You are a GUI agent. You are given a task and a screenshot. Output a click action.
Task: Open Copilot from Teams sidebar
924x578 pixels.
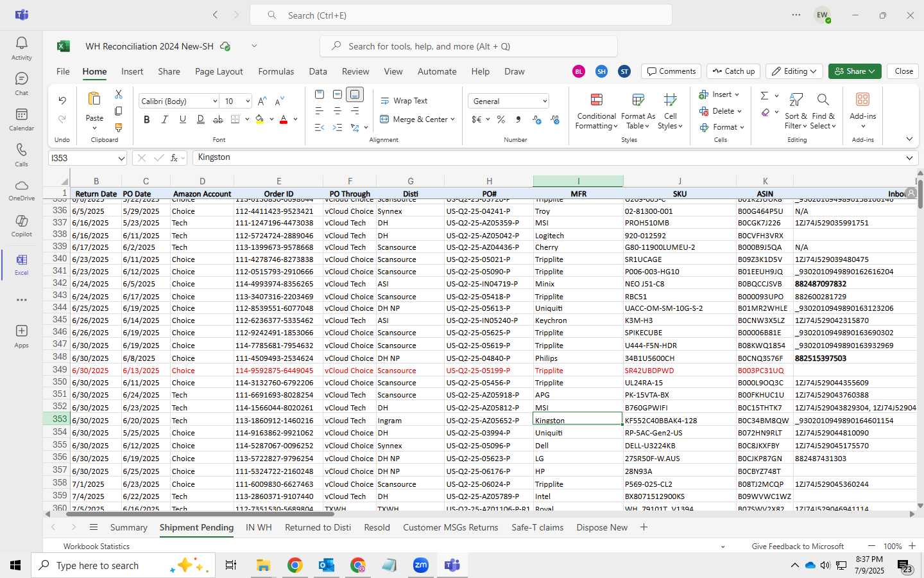21,225
